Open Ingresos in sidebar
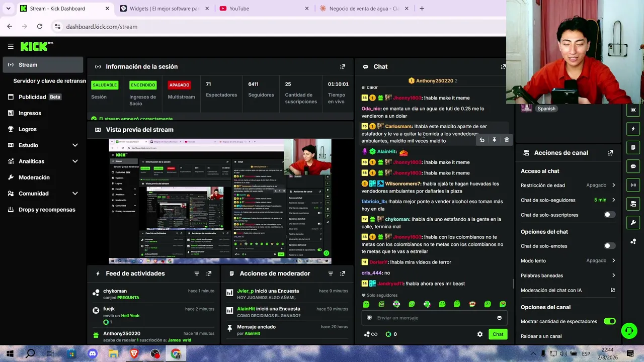Viewport: 644px width, 362px height. pyautogui.click(x=43, y=113)
